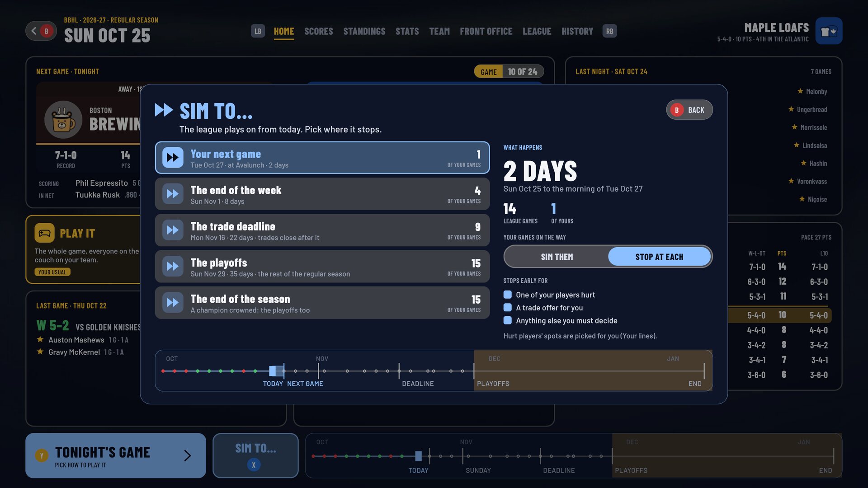Click the fast-forward icon for The trade deadline
The image size is (868, 488).
tap(173, 230)
